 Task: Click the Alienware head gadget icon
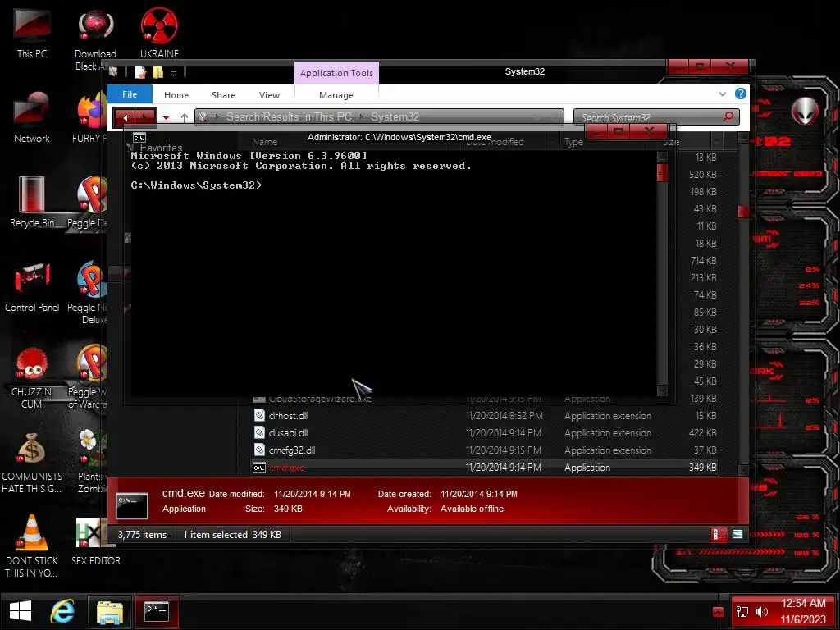tap(805, 111)
